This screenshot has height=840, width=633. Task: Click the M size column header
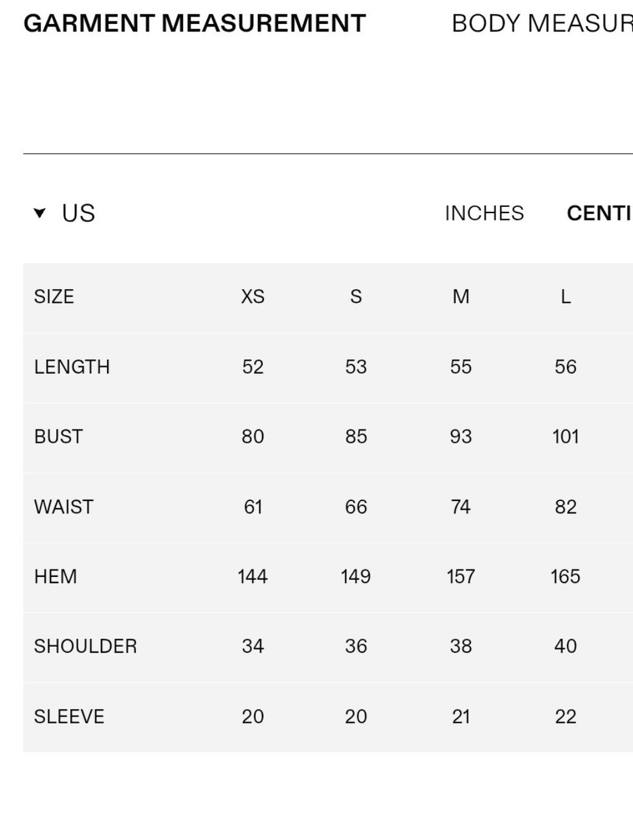(461, 297)
